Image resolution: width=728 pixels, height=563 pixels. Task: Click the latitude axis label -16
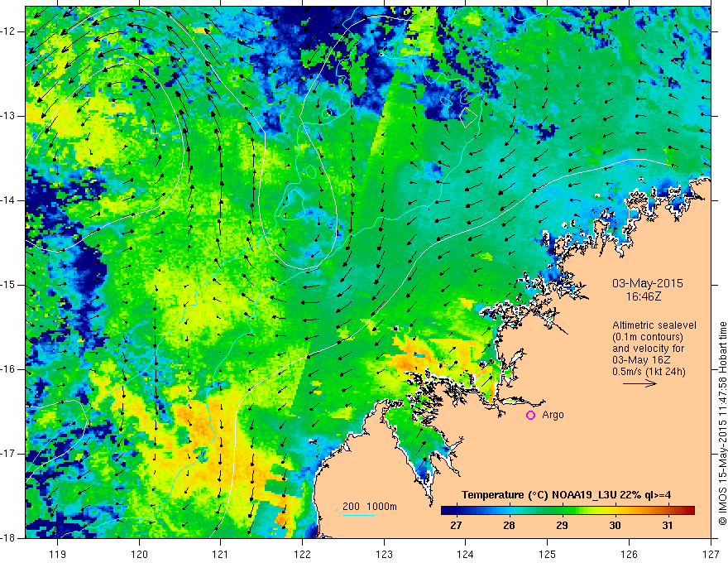[8, 369]
